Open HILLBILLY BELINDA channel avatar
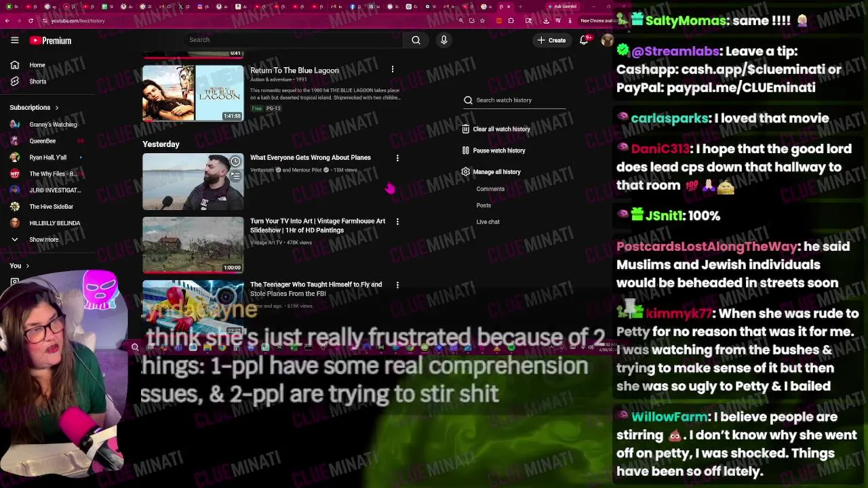 point(15,223)
